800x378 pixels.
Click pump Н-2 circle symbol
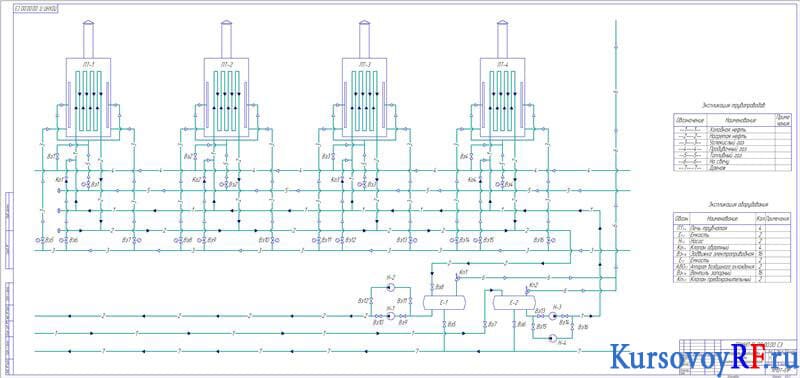coord(390,287)
